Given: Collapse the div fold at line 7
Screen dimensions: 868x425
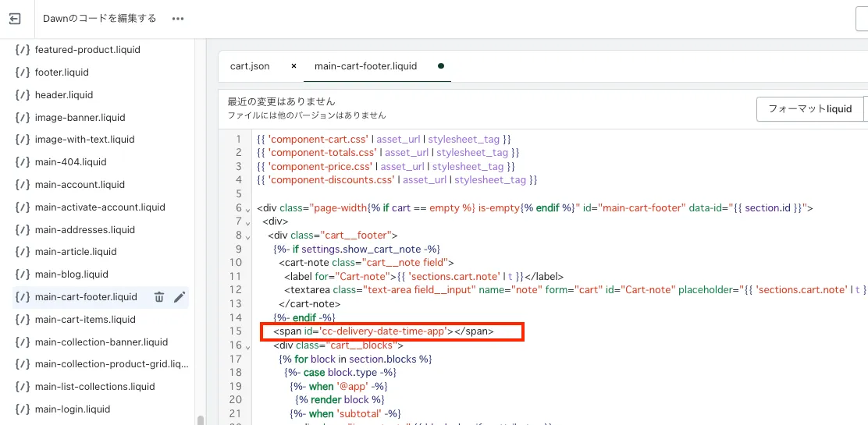Looking at the screenshot, I should 247,222.
